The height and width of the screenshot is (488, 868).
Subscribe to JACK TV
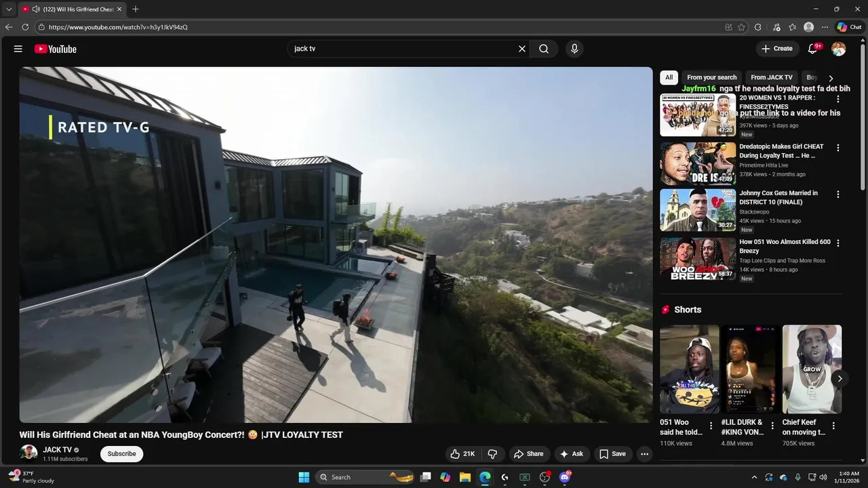tap(122, 454)
